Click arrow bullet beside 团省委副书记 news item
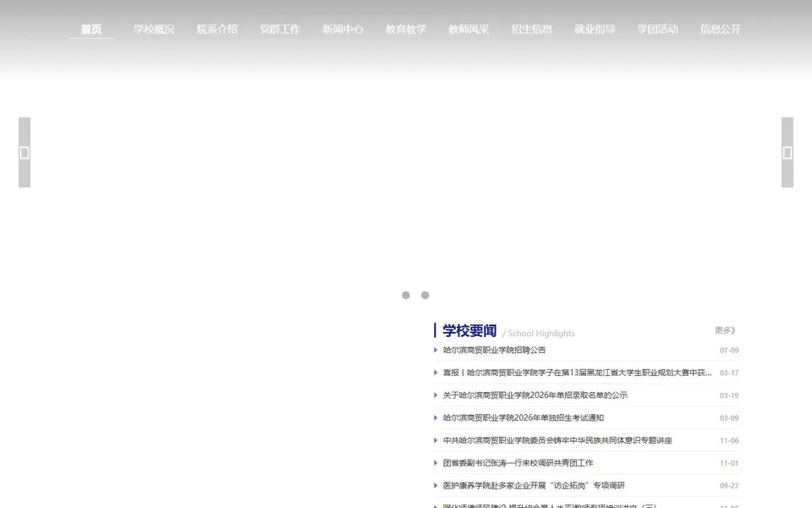 pos(436,463)
